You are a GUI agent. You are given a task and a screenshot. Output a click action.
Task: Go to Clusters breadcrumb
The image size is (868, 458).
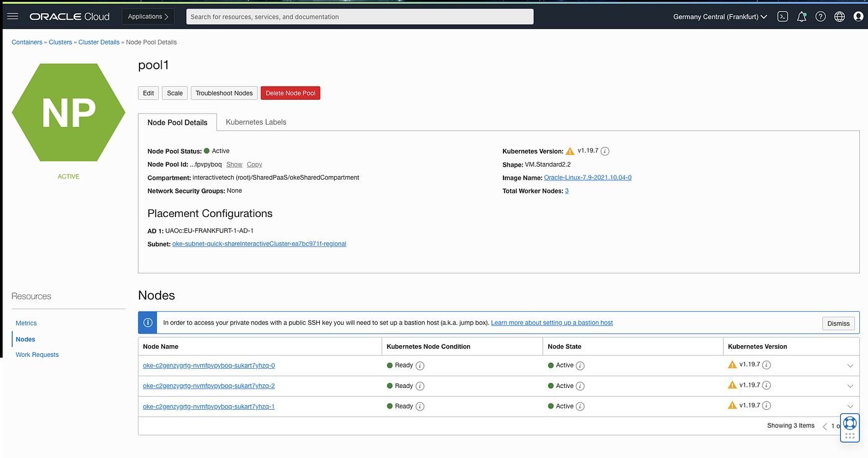click(x=60, y=42)
